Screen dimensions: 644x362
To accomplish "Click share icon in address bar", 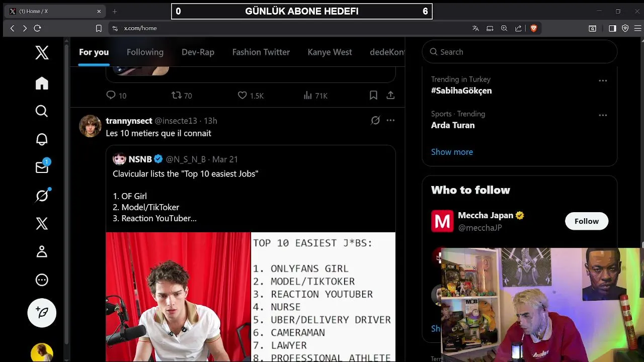I will [x=518, y=28].
